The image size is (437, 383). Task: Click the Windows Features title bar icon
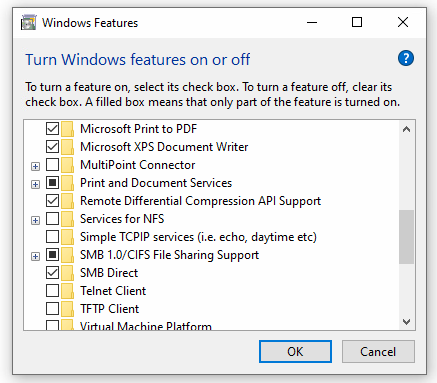pyautogui.click(x=28, y=23)
